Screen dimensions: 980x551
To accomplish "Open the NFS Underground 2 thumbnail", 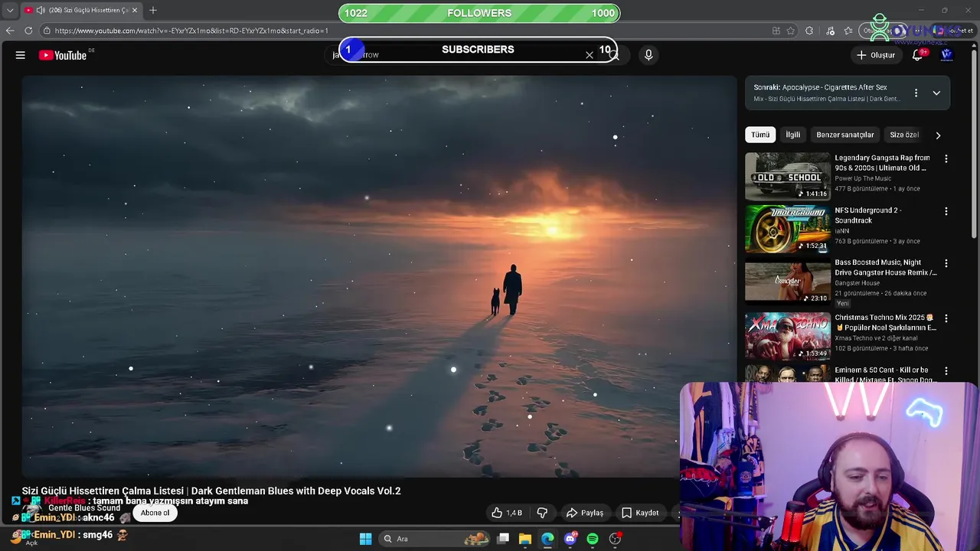I will click(788, 228).
